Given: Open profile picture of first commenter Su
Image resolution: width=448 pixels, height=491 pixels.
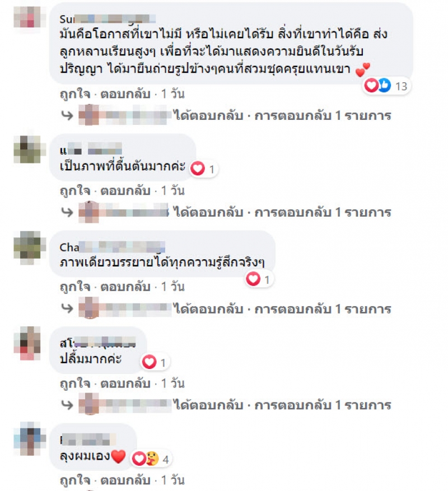Looking at the screenshot, I should click(x=27, y=17).
